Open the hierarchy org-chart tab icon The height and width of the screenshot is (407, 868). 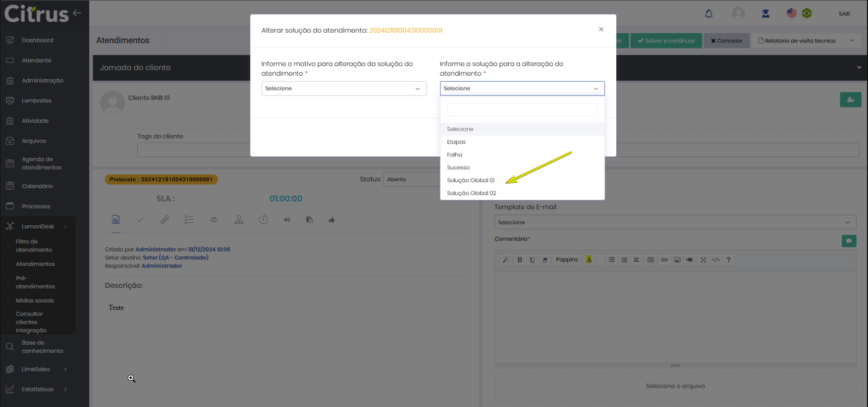pos(239,220)
